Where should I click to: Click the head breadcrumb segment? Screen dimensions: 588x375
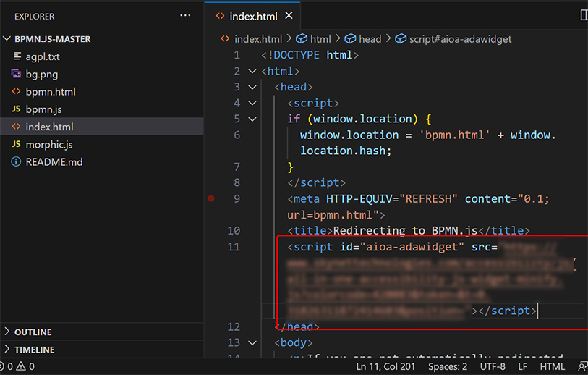(370, 39)
